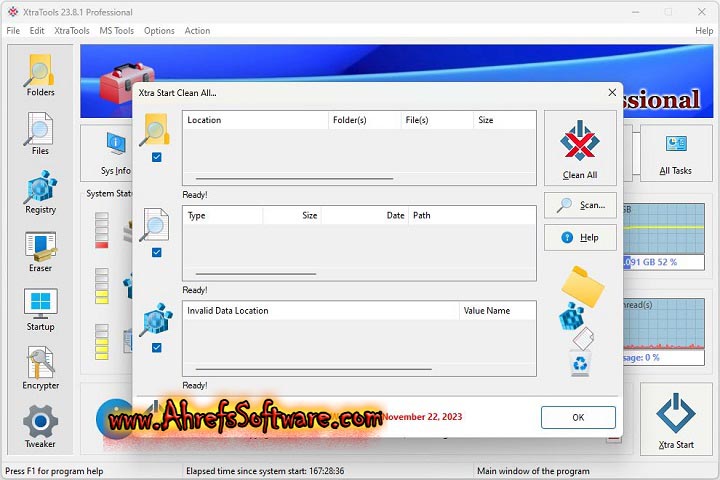720x480 pixels.
Task: Open the Folders tool in sidebar
Action: pyautogui.click(x=40, y=75)
